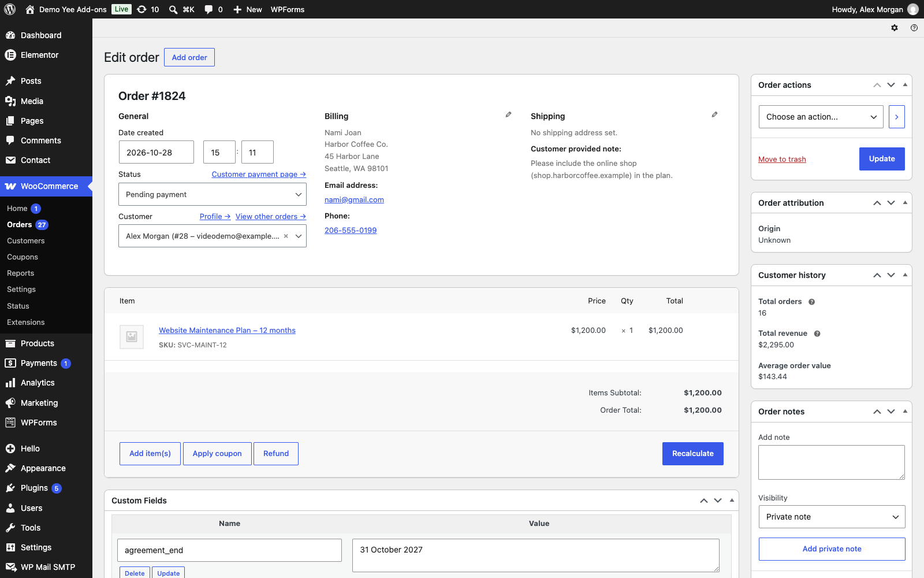Run the chosen order action arrow

pyautogui.click(x=896, y=117)
